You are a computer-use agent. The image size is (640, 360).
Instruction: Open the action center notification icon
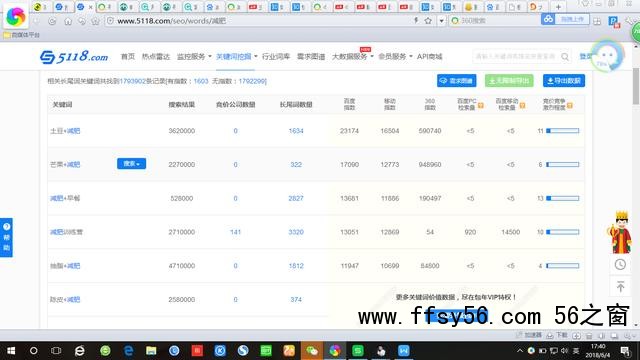625,351
